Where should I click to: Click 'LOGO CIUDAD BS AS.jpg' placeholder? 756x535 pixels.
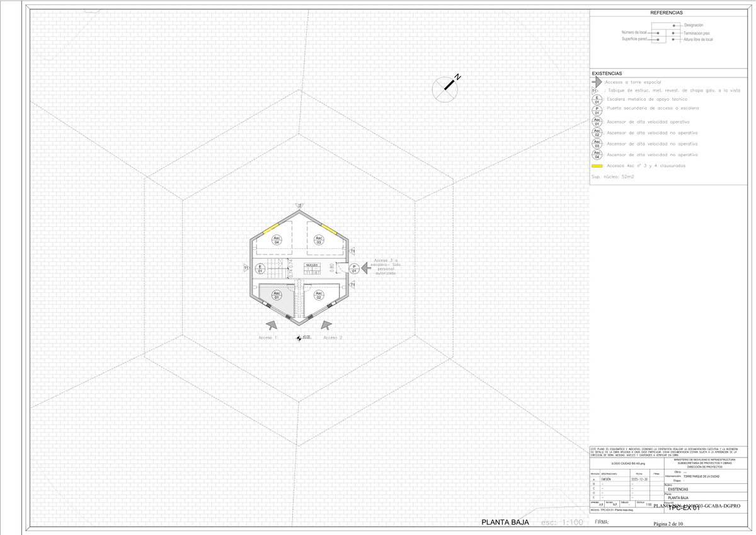(x=628, y=463)
